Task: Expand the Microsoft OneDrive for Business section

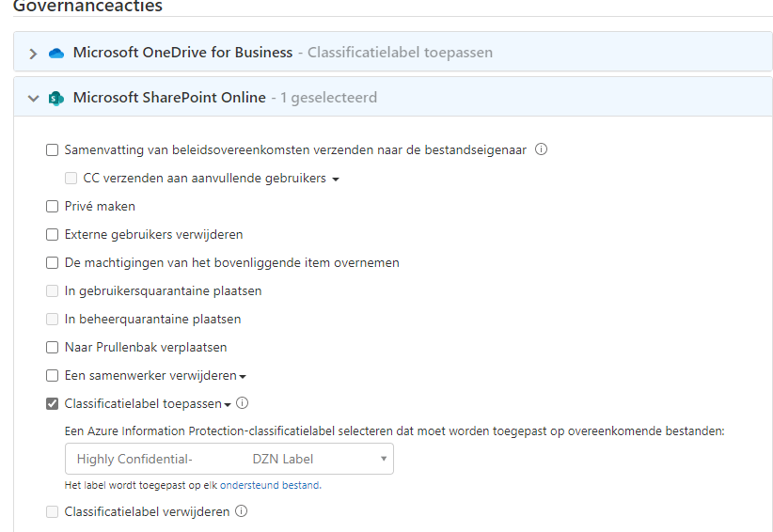Action: pyautogui.click(x=33, y=54)
